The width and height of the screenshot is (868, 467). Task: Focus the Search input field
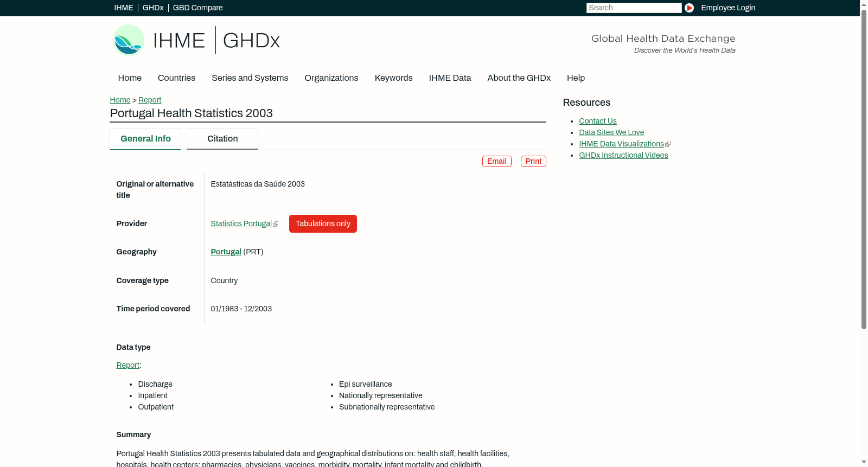[x=634, y=8]
